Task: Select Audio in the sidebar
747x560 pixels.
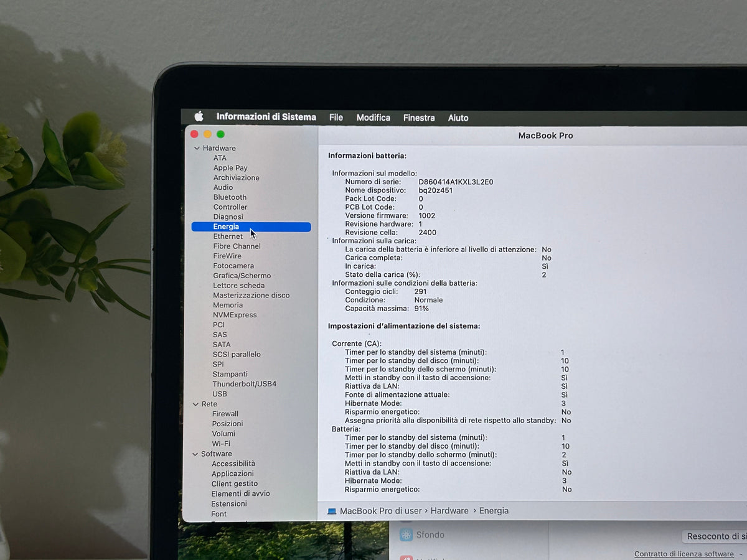Action: [223, 187]
